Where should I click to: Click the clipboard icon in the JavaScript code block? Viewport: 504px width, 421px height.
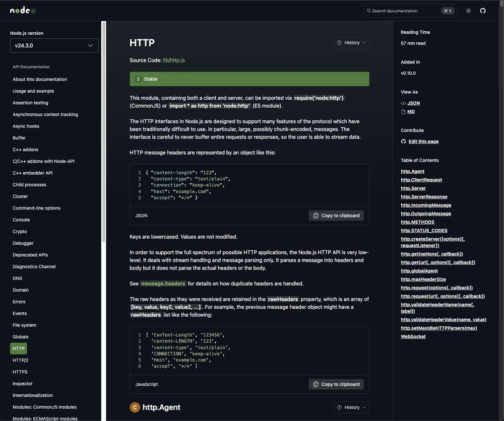pyautogui.click(x=316, y=384)
